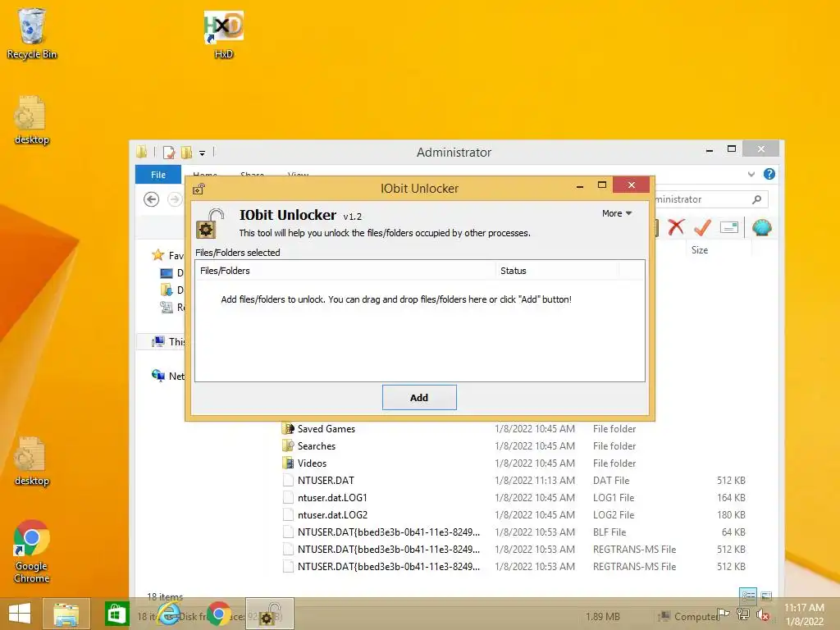
Task: Click the taskbar clock showing 11:17 AM
Action: [x=804, y=614]
